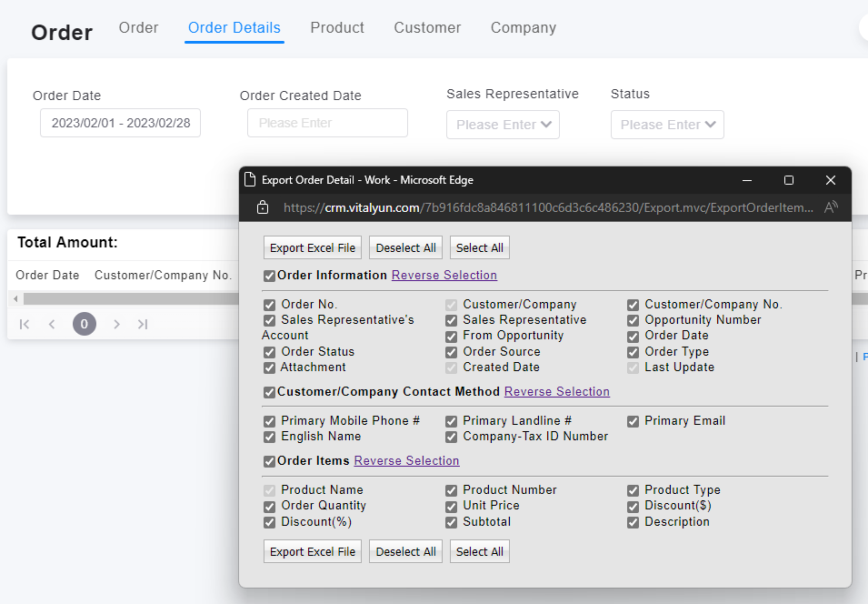Close the Export Order Detail window

pos(831,180)
